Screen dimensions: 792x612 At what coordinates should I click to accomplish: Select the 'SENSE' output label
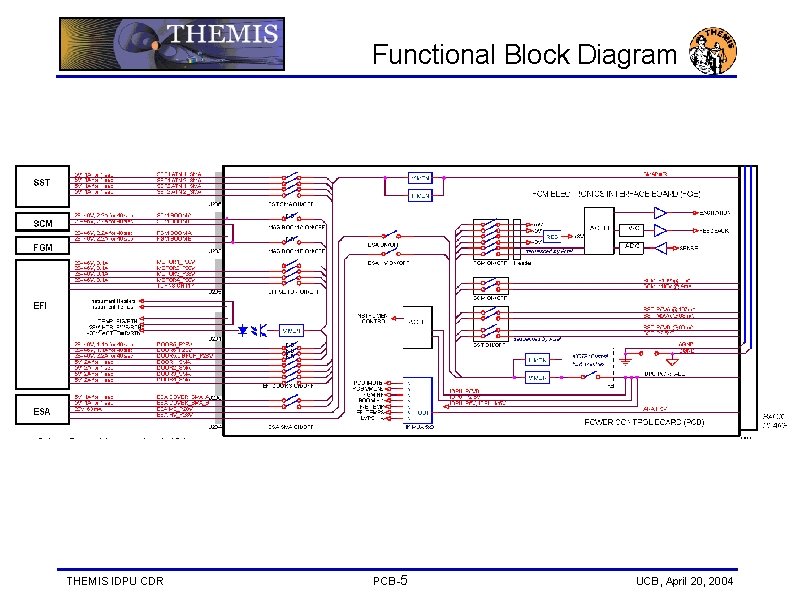689,248
